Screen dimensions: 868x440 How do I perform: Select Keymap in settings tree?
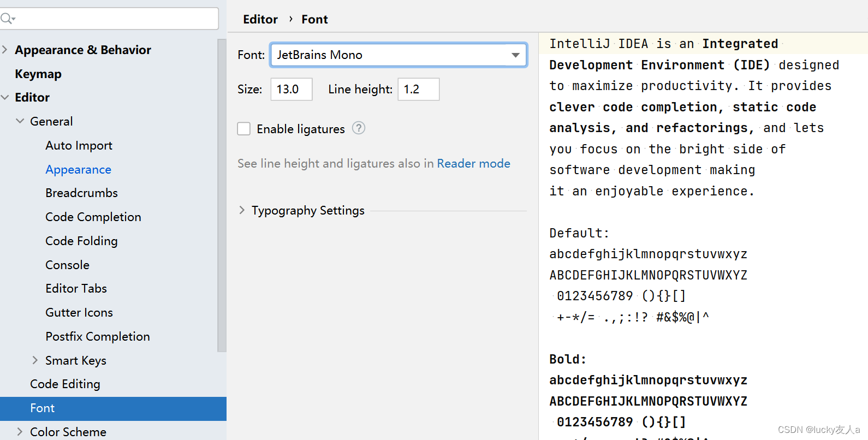click(x=38, y=74)
